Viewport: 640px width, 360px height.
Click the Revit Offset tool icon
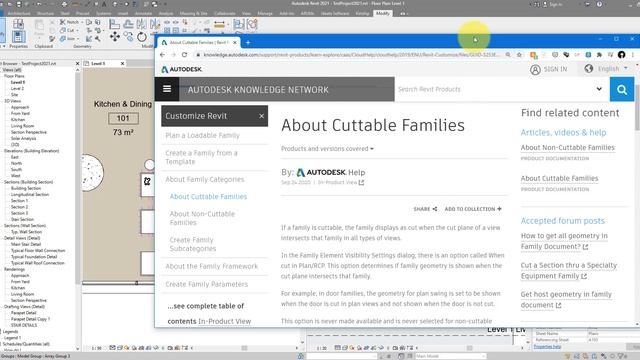[128, 24]
